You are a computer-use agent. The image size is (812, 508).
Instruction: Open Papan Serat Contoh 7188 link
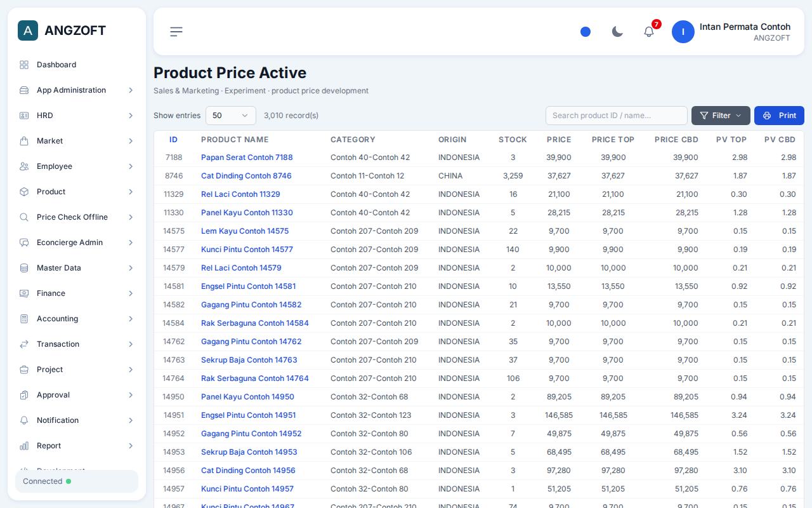tap(247, 157)
